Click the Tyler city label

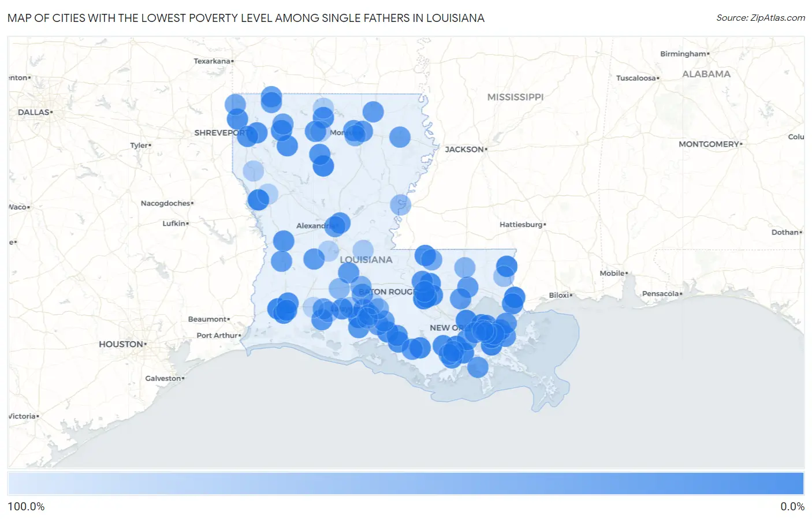[140, 145]
